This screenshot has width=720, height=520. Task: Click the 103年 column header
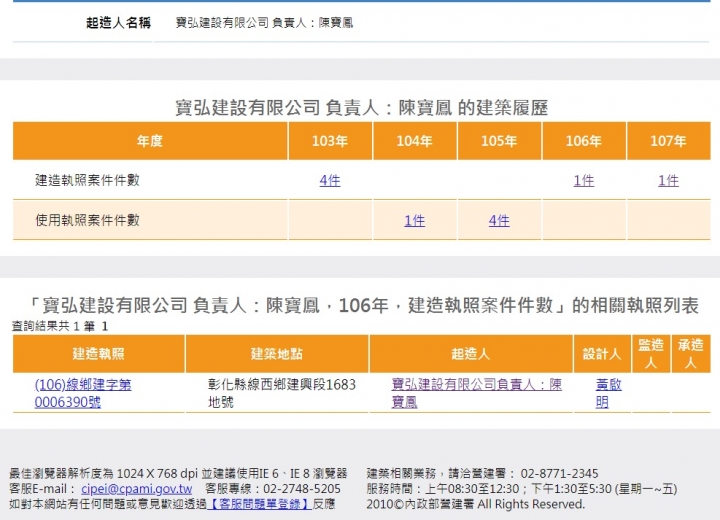point(330,141)
